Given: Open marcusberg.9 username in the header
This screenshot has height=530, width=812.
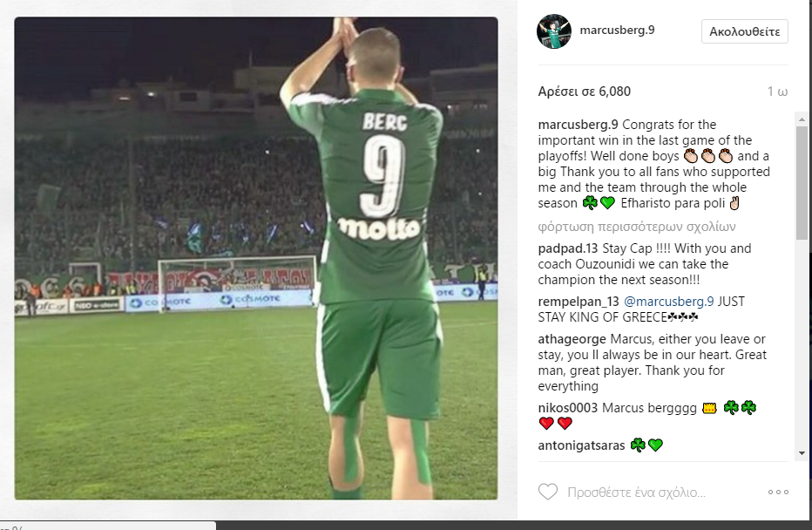Looking at the screenshot, I should 618,30.
